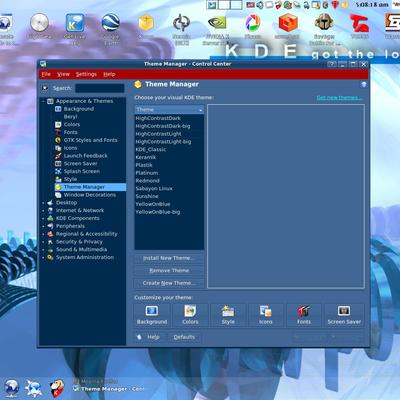This screenshot has height=400, width=400.
Task: Click the globe launcher in bottom panel
Action: (12, 388)
